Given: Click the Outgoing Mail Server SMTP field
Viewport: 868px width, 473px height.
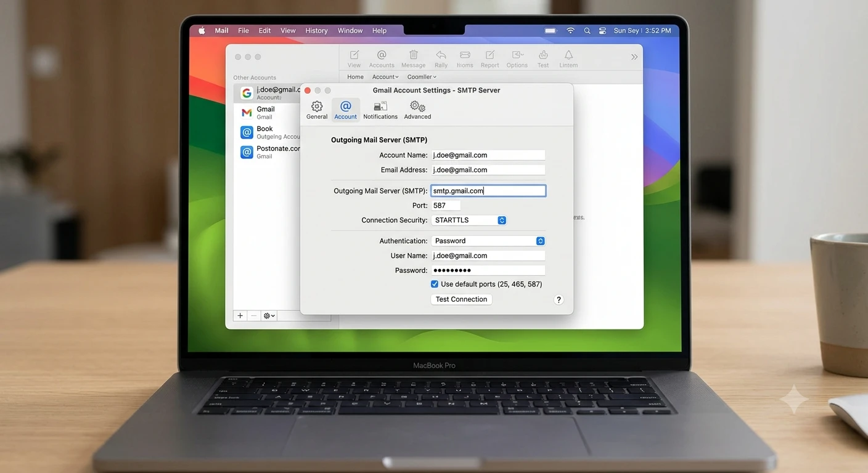Looking at the screenshot, I should (488, 191).
